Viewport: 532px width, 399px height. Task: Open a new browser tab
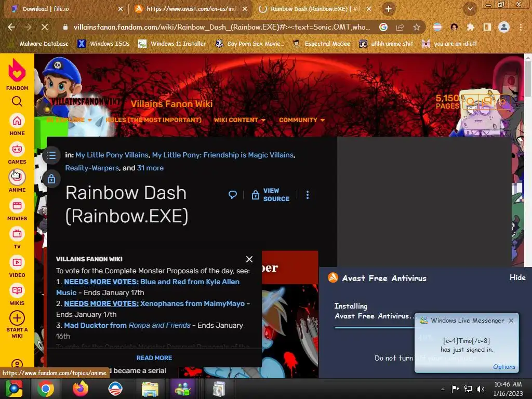click(x=389, y=9)
